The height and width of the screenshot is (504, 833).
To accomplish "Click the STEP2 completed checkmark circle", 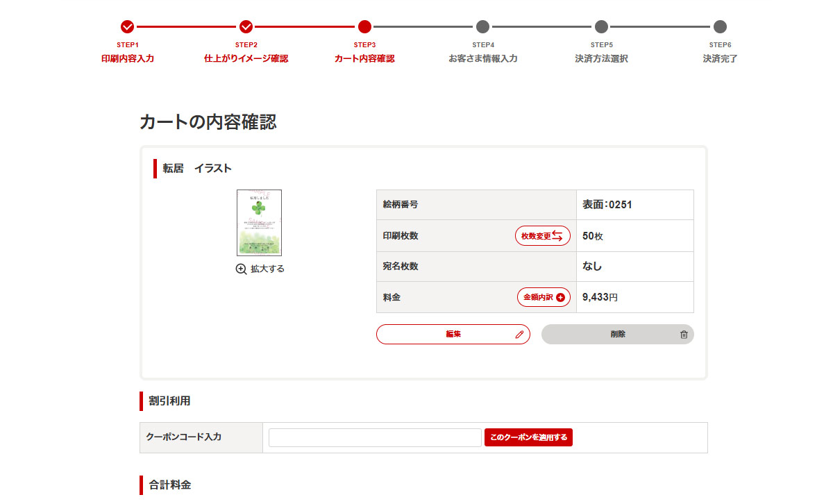I will (246, 27).
